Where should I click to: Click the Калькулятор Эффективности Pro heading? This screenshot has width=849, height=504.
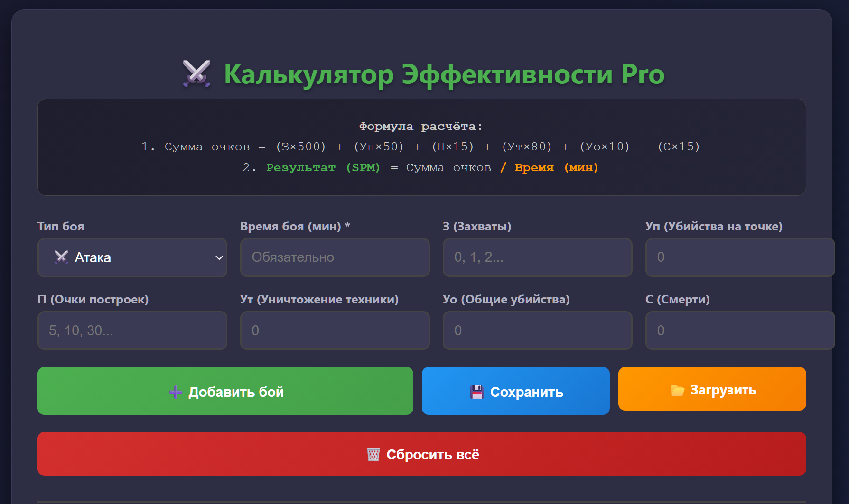click(x=444, y=74)
